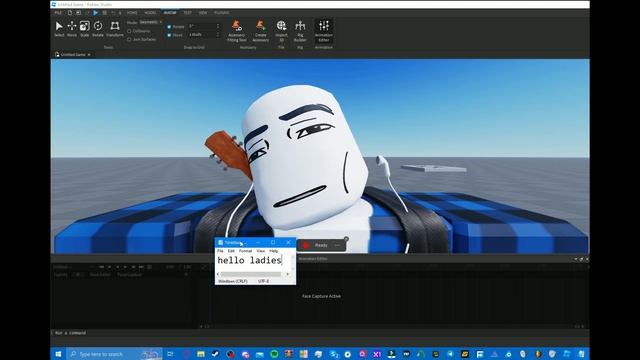Open Steam from taskbar
This screenshot has height=360, width=640.
[x=215, y=354]
